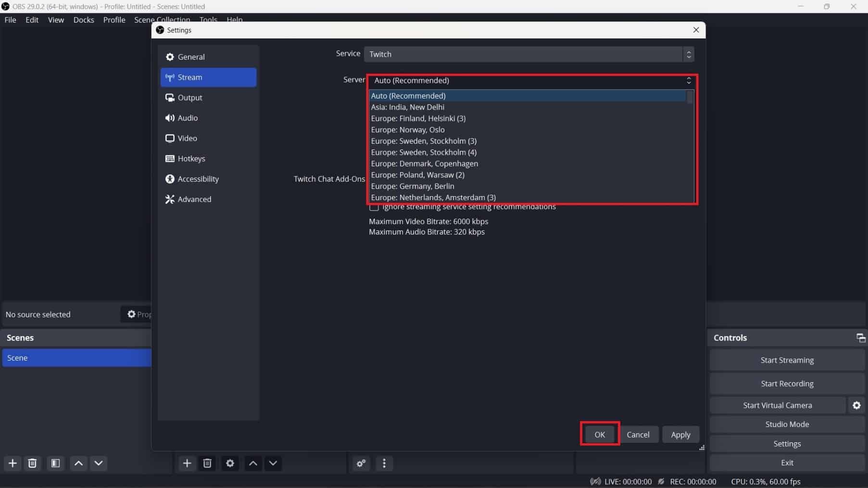Open General settings category

(x=208, y=57)
